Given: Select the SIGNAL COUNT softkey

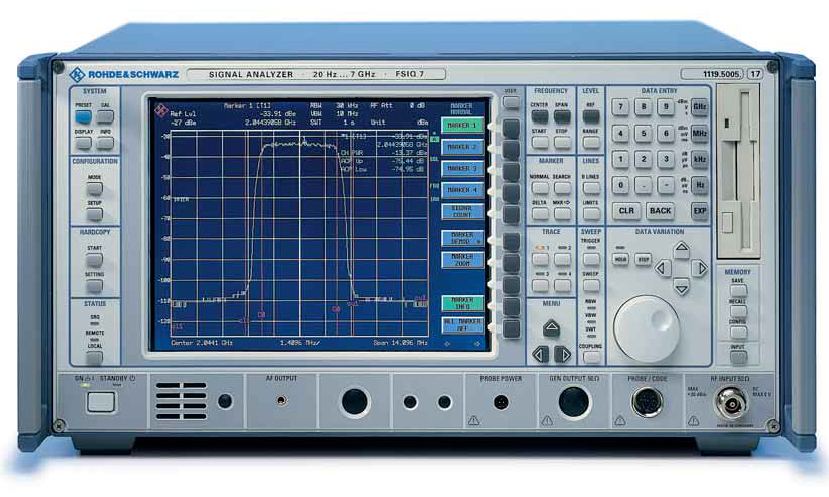Looking at the screenshot, I should click(462, 212).
